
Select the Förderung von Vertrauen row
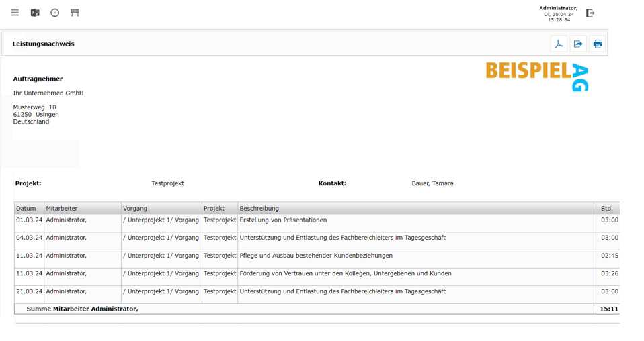[x=346, y=274]
